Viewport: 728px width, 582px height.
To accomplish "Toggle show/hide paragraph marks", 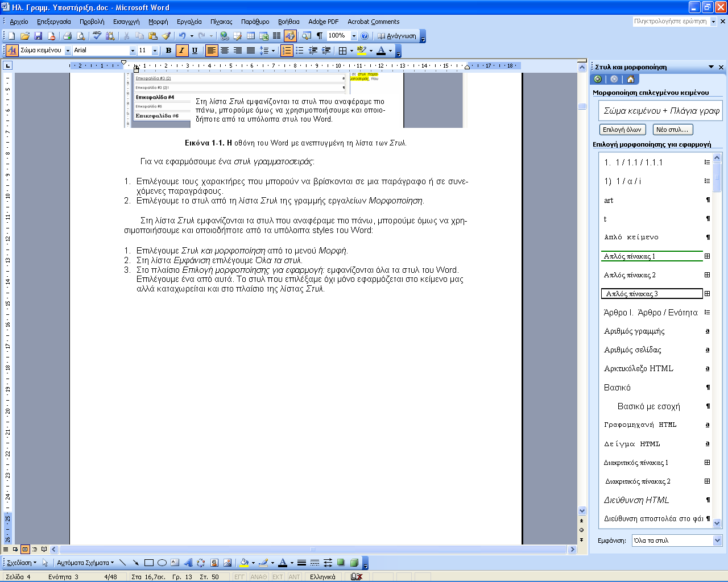I will 320,36.
